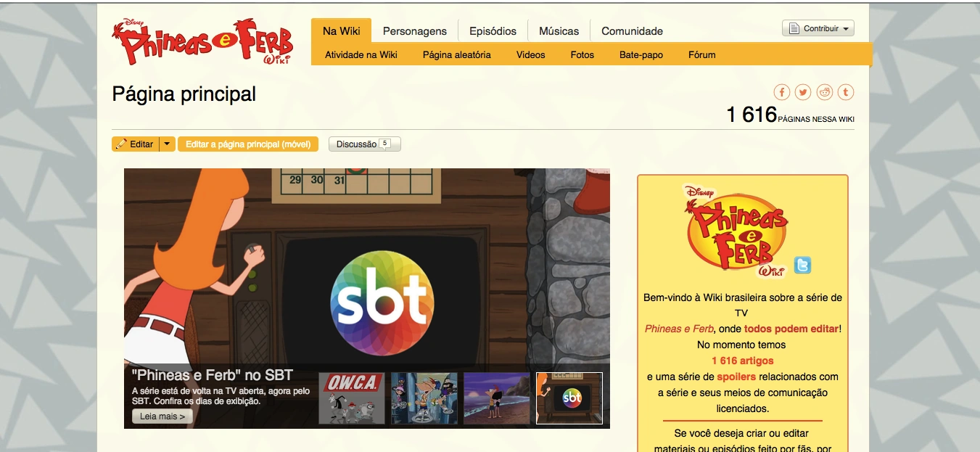Select the second slider thumbnail with characters
The height and width of the screenshot is (452, 980).
[x=424, y=398]
